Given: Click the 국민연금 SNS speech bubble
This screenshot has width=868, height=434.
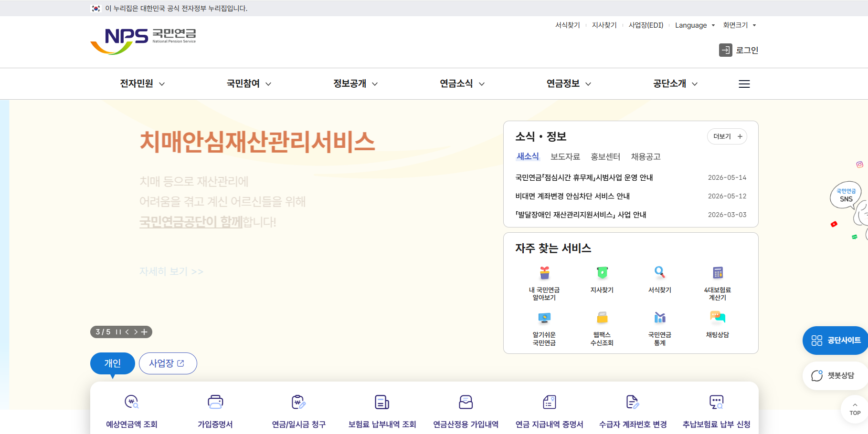Looking at the screenshot, I should coord(846,195).
